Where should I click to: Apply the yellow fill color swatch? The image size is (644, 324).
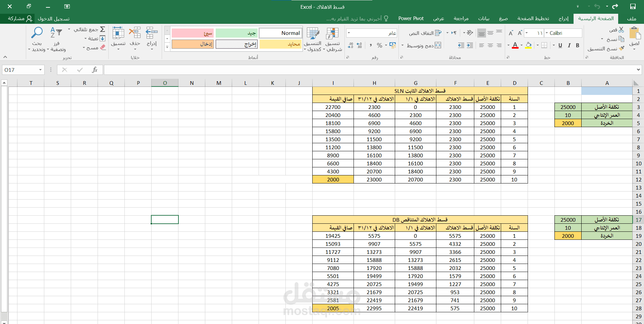point(529,45)
